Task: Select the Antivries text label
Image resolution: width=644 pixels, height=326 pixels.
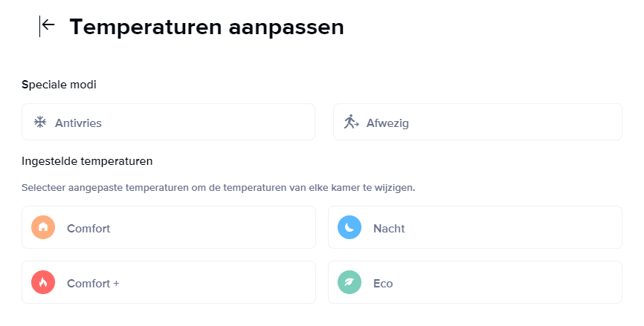Action: (x=78, y=123)
